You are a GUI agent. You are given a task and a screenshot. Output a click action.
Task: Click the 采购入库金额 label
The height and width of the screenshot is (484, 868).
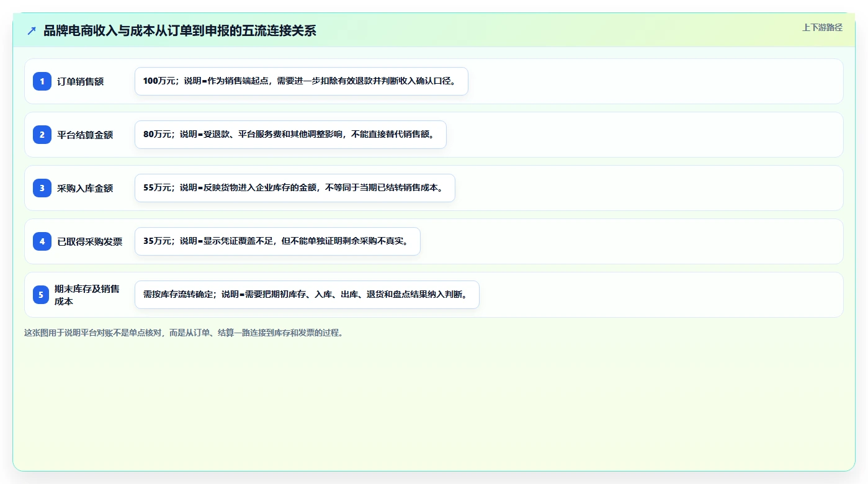[x=85, y=188]
